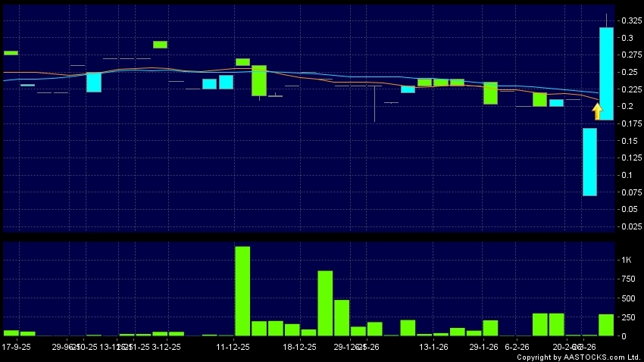The height and width of the screenshot is (362, 644).
Task: Select the 3-12-25 date label
Action: pyautogui.click(x=166, y=347)
